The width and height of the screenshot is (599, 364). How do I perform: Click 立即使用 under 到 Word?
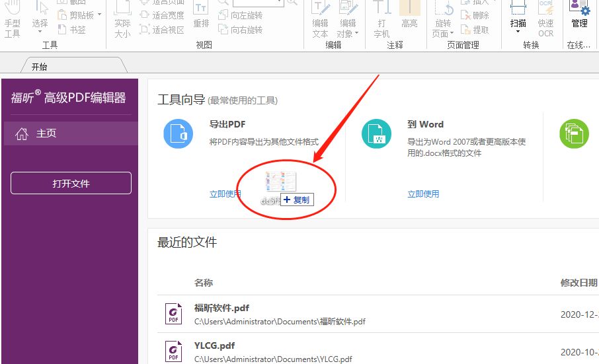(x=423, y=194)
